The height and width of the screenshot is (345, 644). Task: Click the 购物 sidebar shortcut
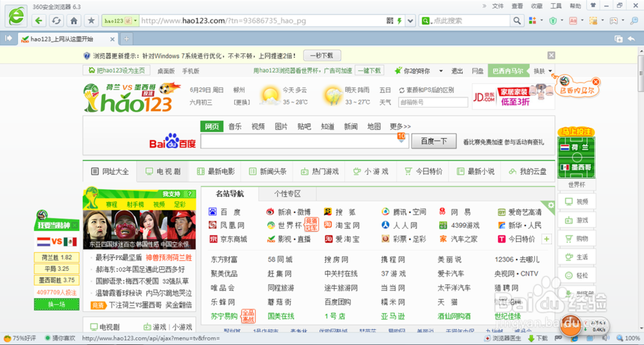(x=576, y=239)
